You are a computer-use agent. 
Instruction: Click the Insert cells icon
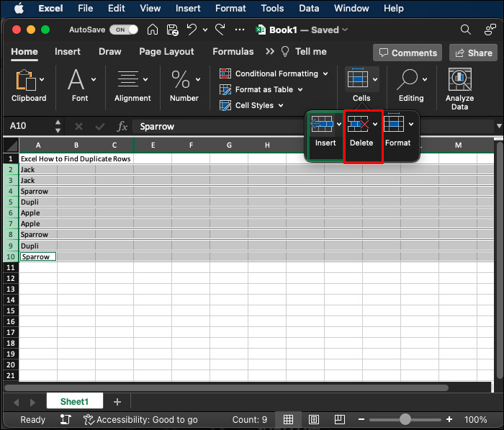click(322, 125)
